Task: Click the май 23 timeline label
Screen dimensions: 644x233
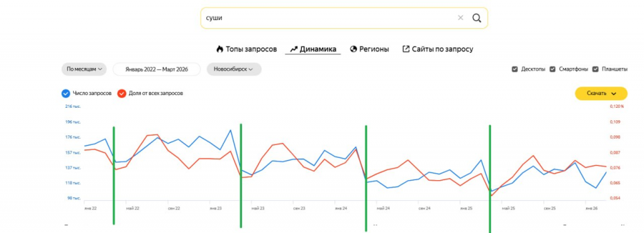Action: point(258,208)
